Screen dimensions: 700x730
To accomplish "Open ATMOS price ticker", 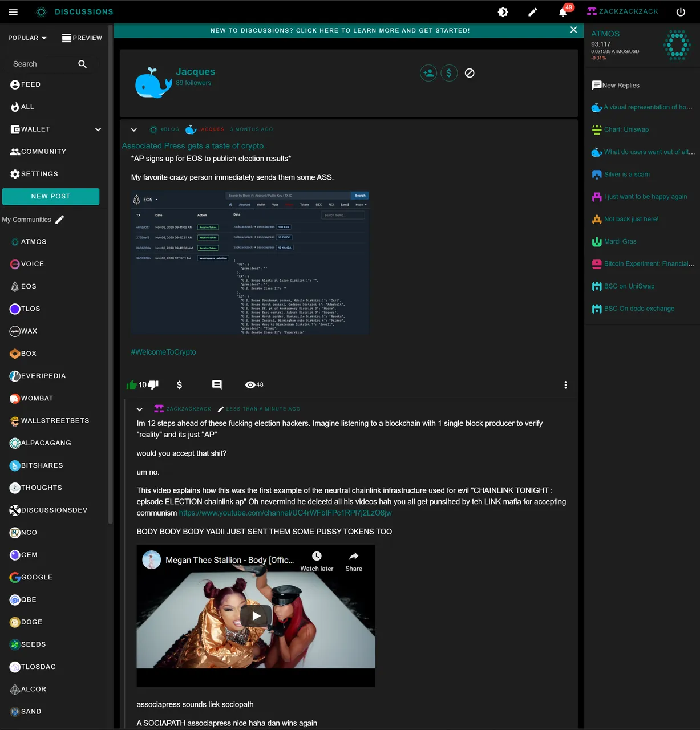I will 642,45.
